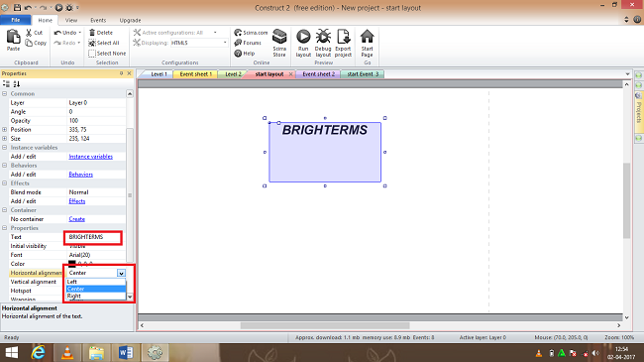Go to the Start Page

point(367,43)
